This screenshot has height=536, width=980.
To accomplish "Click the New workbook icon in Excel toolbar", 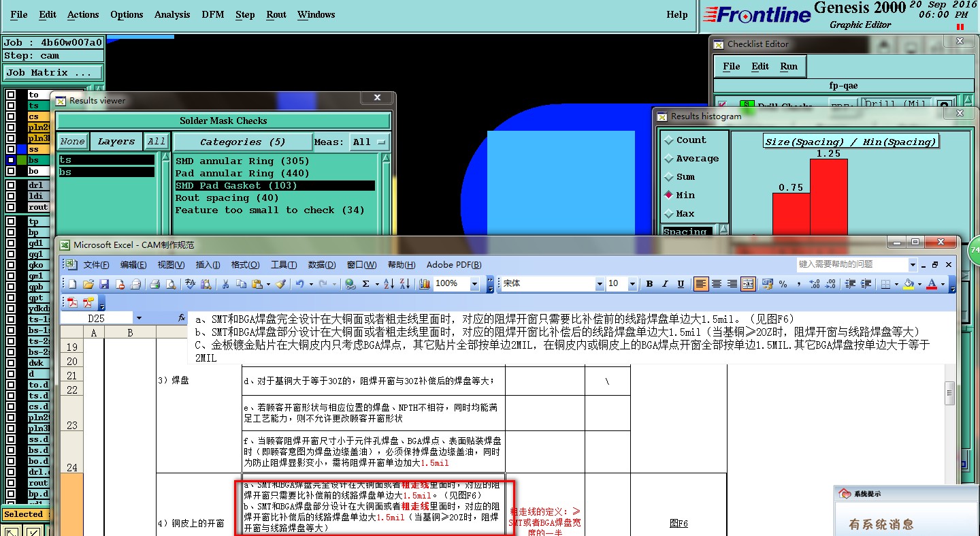I will pyautogui.click(x=72, y=283).
